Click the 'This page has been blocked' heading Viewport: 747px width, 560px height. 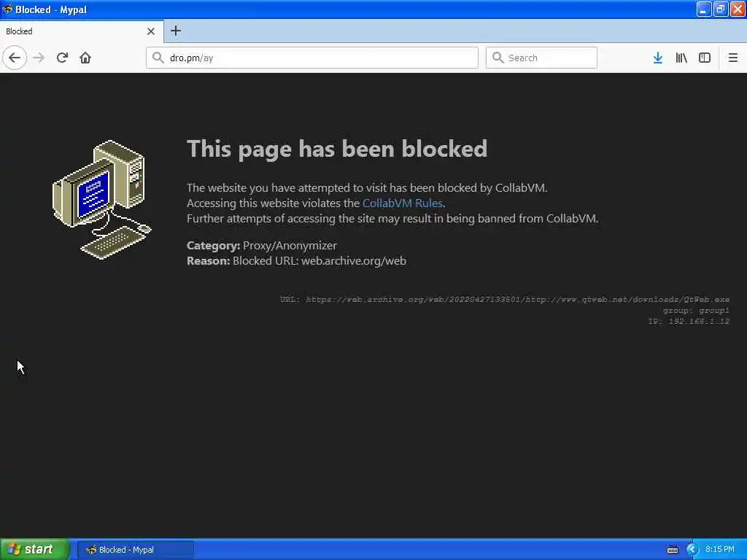(337, 149)
